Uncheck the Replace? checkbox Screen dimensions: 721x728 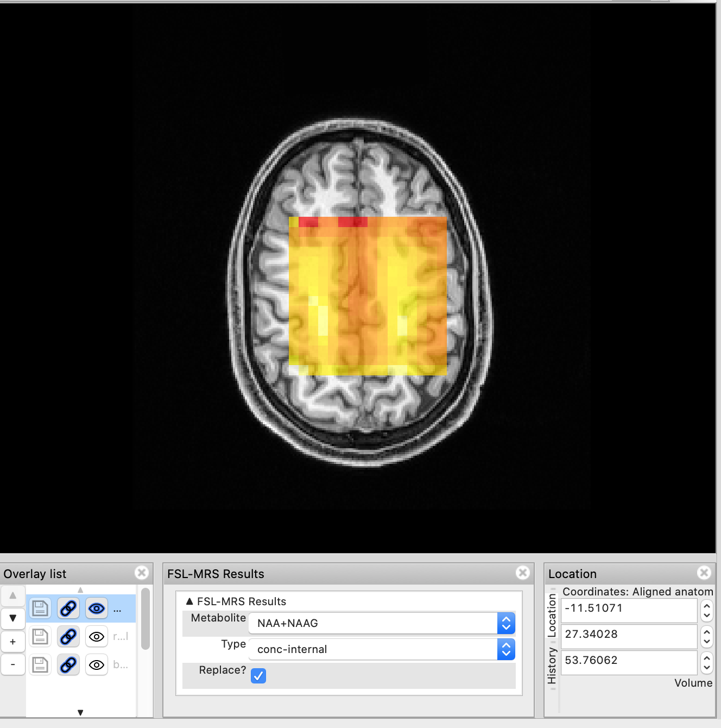pos(258,676)
